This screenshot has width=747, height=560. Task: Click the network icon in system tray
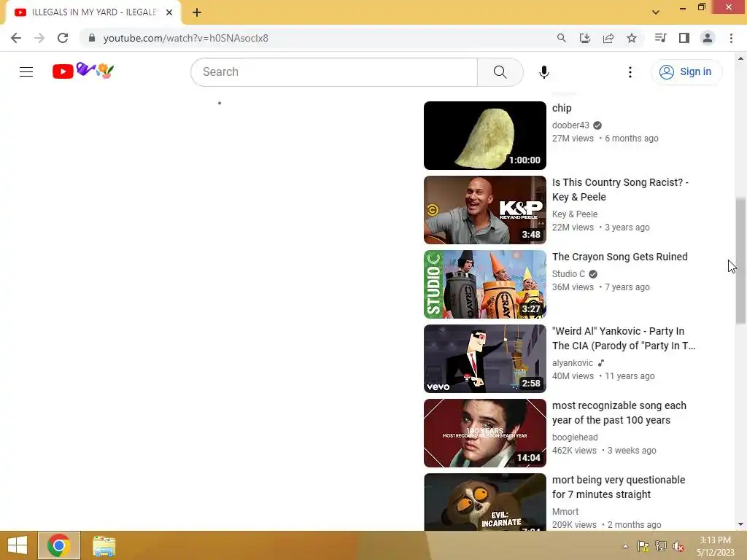point(660,546)
